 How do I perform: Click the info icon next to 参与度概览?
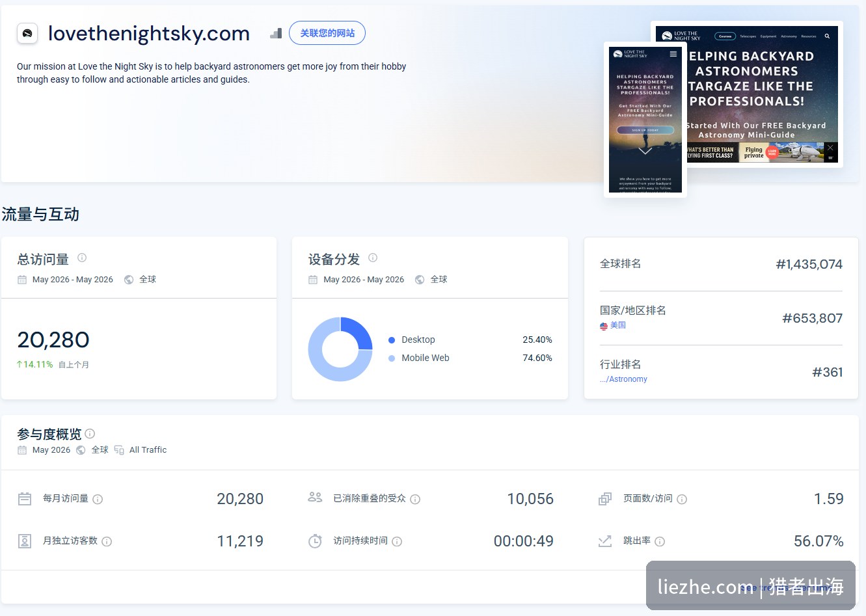click(x=90, y=433)
